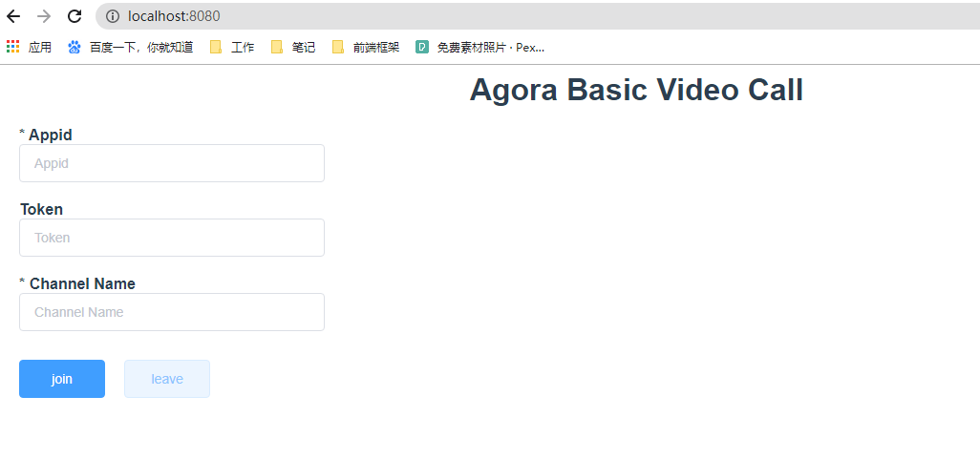This screenshot has height=459, width=980.
Task: Click into the Token input field
Action: [172, 238]
